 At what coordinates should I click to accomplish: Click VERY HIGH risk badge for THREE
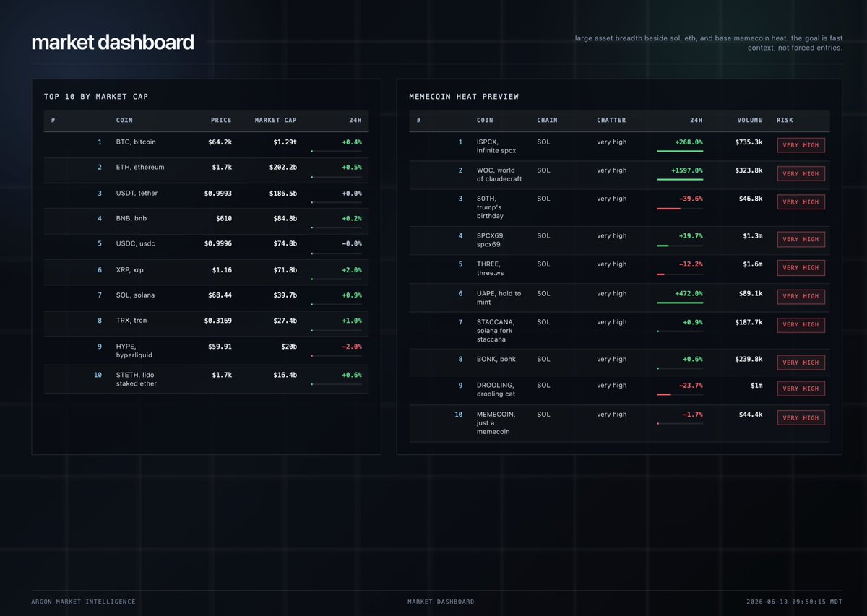[801, 268]
